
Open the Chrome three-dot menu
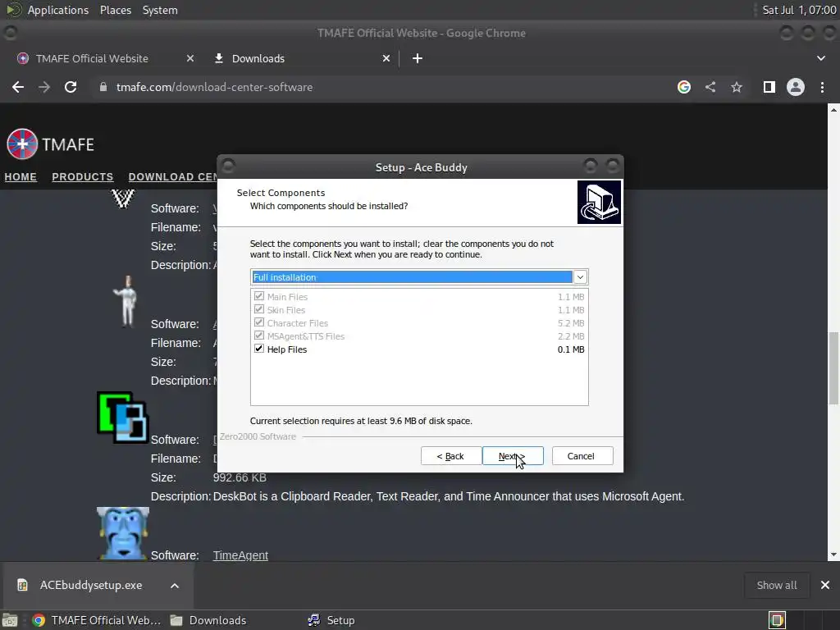pyautogui.click(x=822, y=87)
